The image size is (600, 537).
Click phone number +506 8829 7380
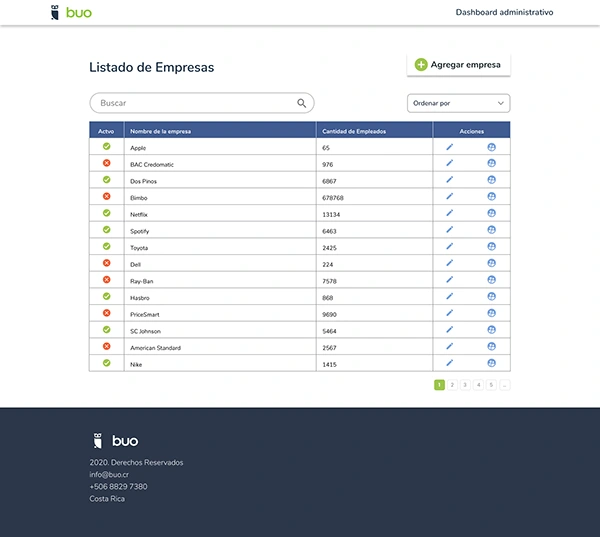click(x=118, y=486)
